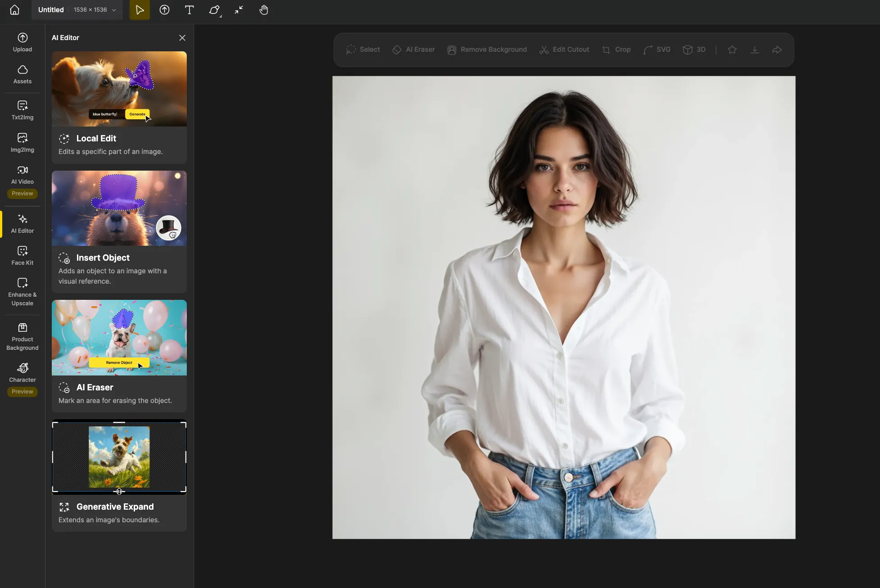Click the woman portrait image on canvas
880x588 pixels.
(564, 308)
